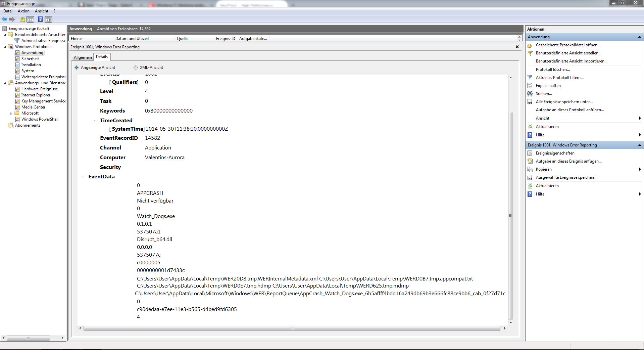The width and height of the screenshot is (644, 350).
Task: Click the Sicherheit log icon in the tree
Action: tap(17, 59)
